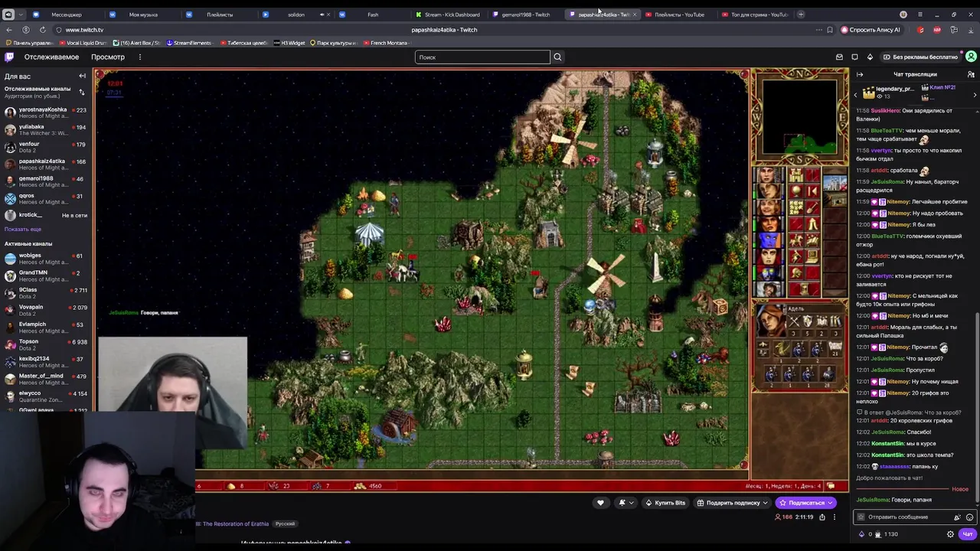Show previous pinned chat leaderboard item

coord(856,94)
